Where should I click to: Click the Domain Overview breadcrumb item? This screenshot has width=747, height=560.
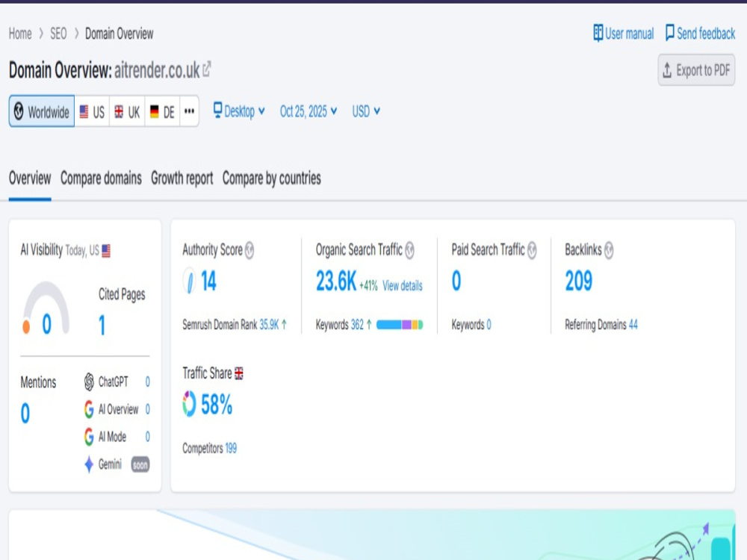119,34
